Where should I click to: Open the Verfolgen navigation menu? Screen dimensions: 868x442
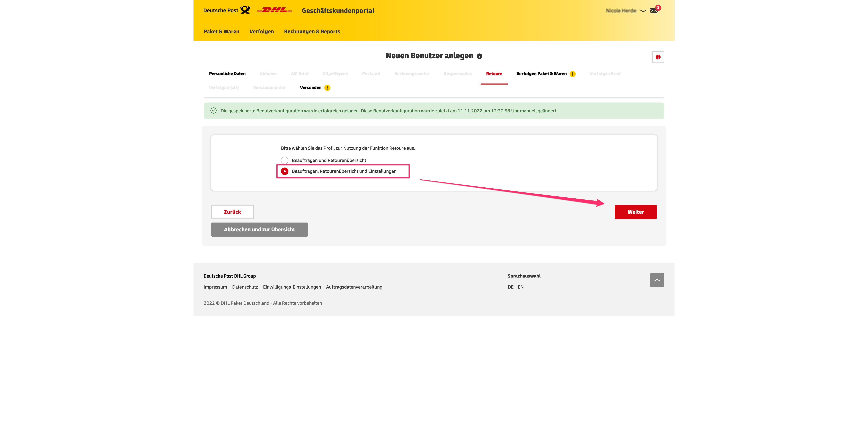point(261,31)
